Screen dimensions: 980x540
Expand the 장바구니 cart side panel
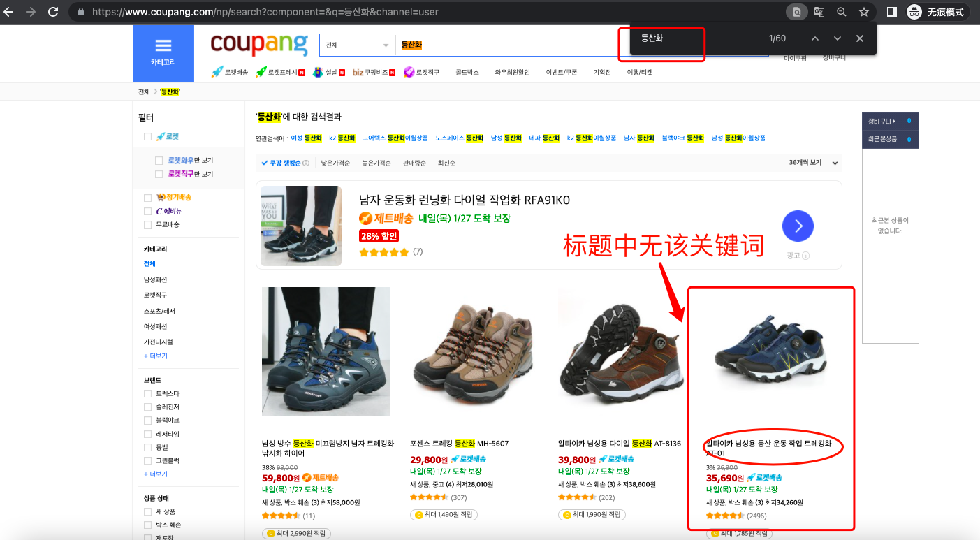pos(890,121)
